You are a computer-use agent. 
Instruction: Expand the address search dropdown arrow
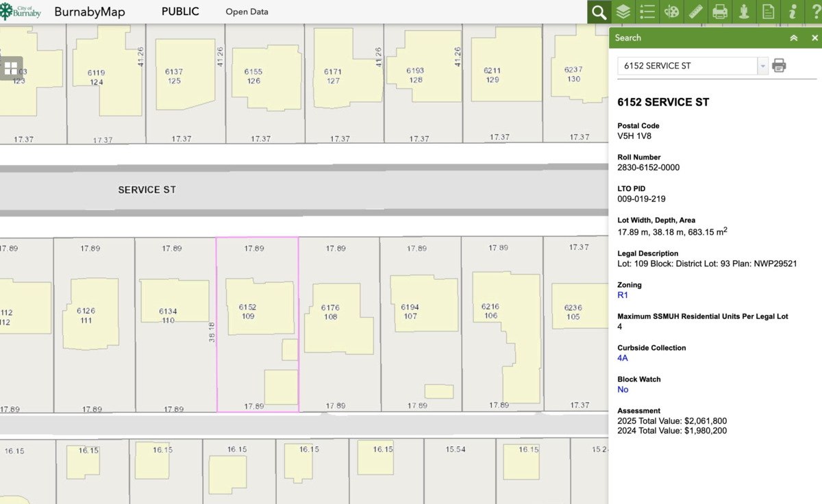click(x=762, y=66)
